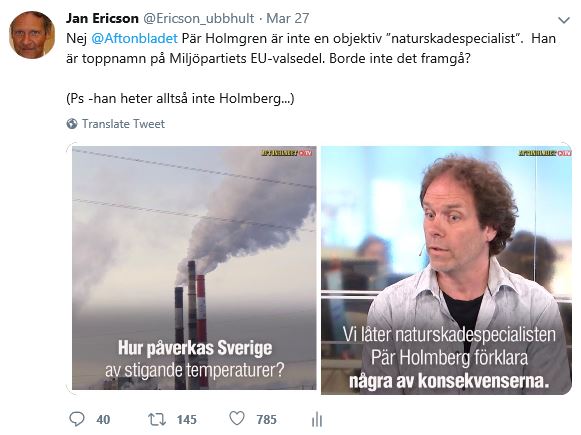This screenshot has height=435, width=581.
Task: Click the Aftonbladet TV logo on left image
Action: pyautogui.click(x=286, y=153)
